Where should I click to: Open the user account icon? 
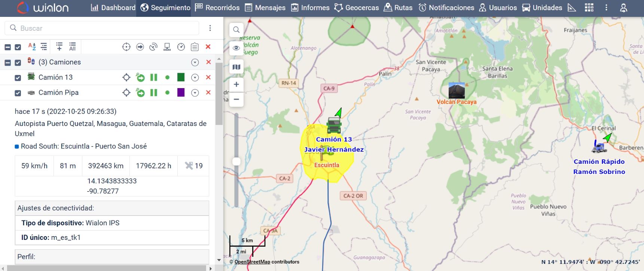(x=623, y=8)
